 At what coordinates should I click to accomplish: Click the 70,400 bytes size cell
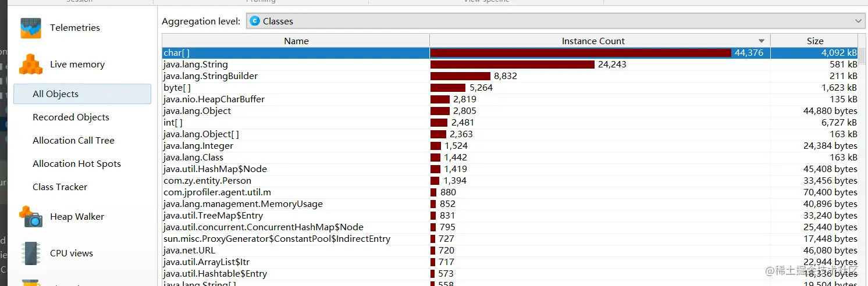point(814,192)
